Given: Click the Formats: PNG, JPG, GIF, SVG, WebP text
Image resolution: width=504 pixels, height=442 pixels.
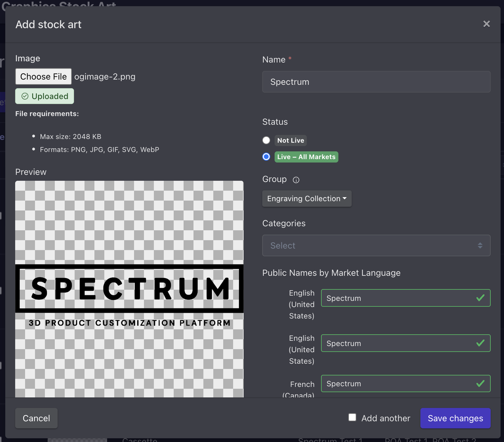Looking at the screenshot, I should tap(99, 150).
